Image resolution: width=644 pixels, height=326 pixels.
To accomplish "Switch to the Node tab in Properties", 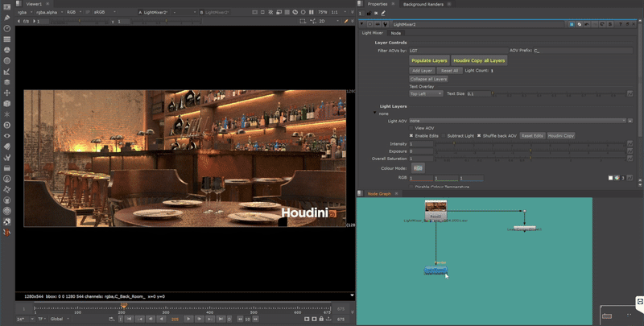I will coord(395,33).
